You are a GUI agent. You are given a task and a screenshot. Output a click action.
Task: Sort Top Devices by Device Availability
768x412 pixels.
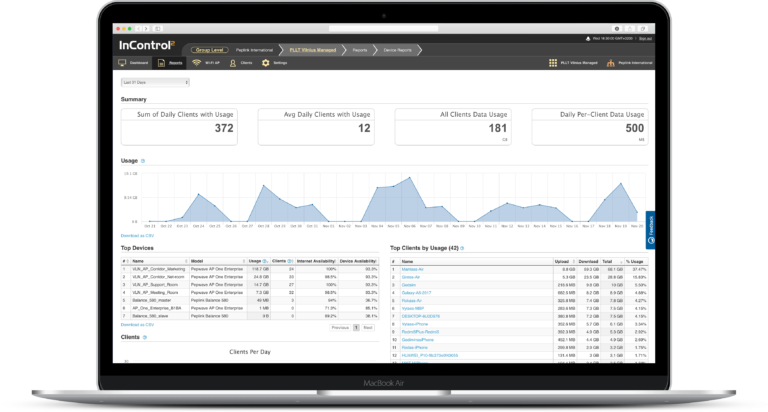coord(358,261)
